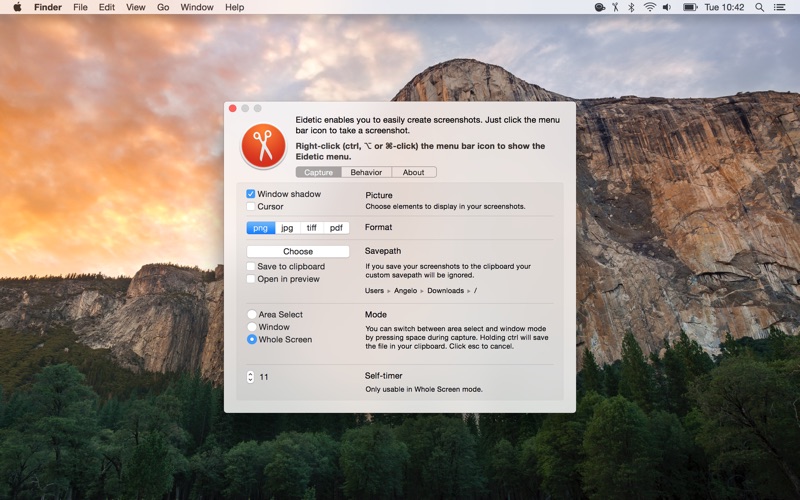Screen dimensions: 800x500
Task: Open the Help menu
Action: coord(235,7)
